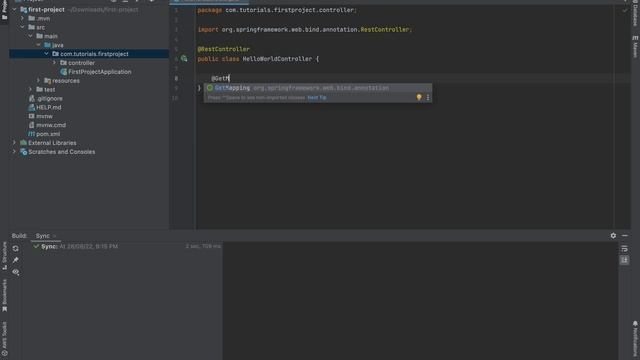The height and width of the screenshot is (360, 640).
Task: Open the Notifications side tab
Action: click(x=635, y=338)
